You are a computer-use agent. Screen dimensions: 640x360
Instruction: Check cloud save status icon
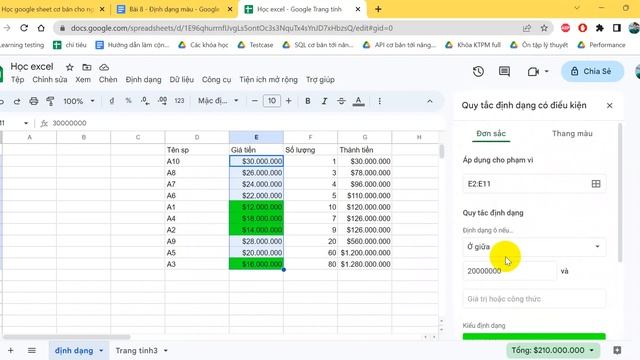(104, 67)
